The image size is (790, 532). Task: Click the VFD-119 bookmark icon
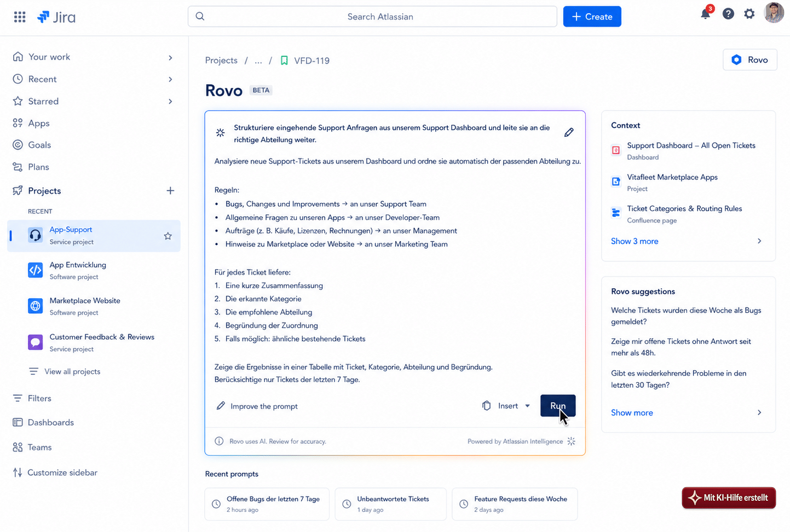[x=284, y=61]
